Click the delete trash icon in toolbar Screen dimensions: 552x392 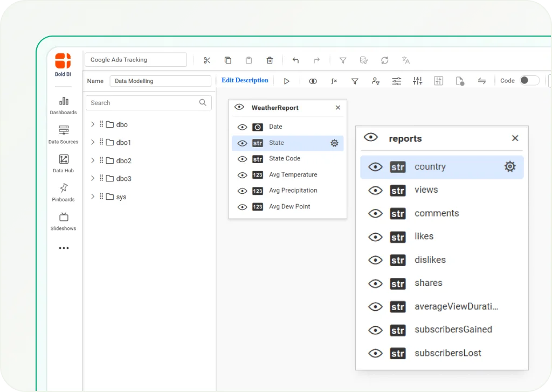(x=270, y=60)
